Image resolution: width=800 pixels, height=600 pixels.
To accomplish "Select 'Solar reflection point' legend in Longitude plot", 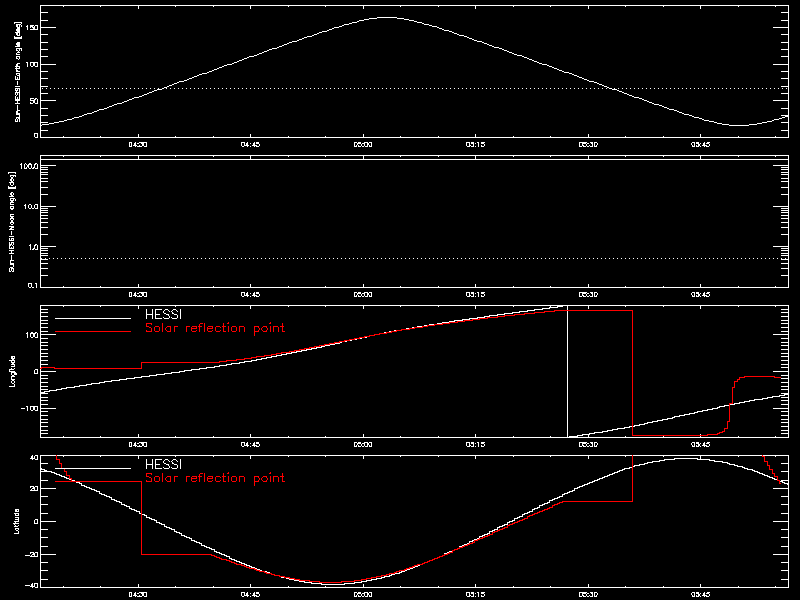I will point(215,328).
